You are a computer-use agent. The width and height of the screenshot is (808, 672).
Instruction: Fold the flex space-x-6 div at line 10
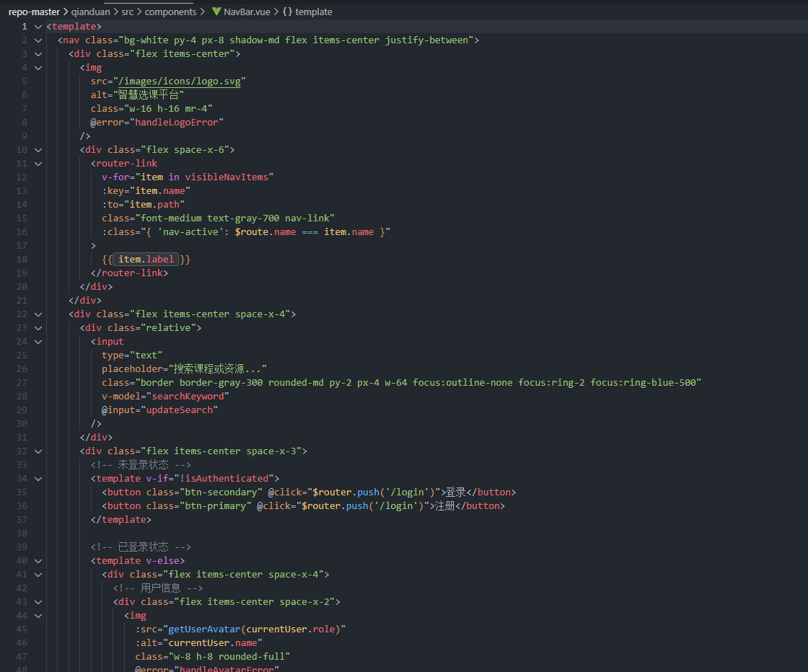point(38,150)
